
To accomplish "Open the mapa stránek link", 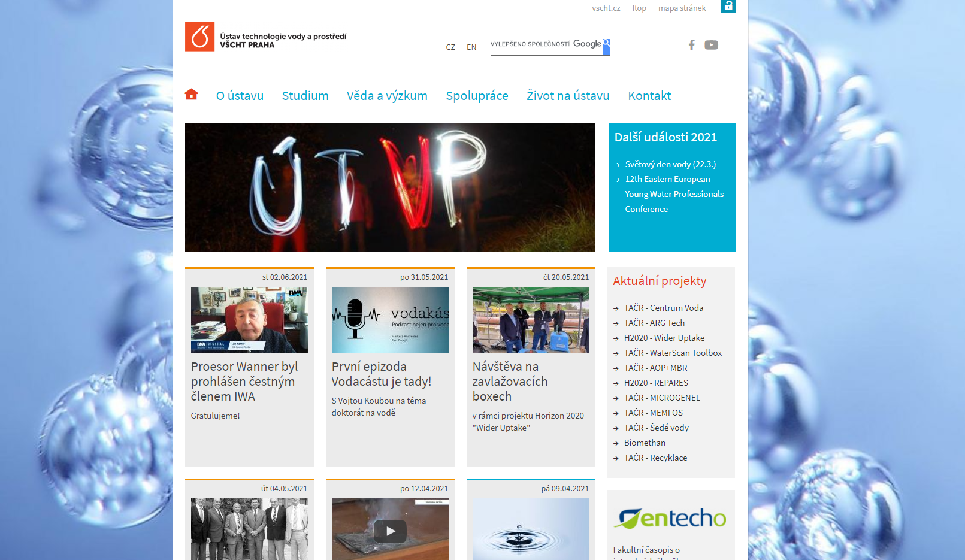I will tap(682, 8).
